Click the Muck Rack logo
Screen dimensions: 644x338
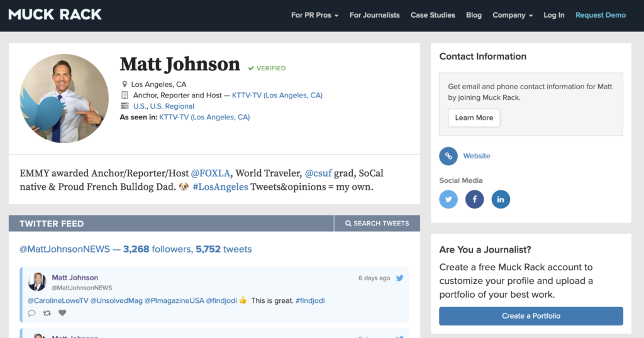55,15
